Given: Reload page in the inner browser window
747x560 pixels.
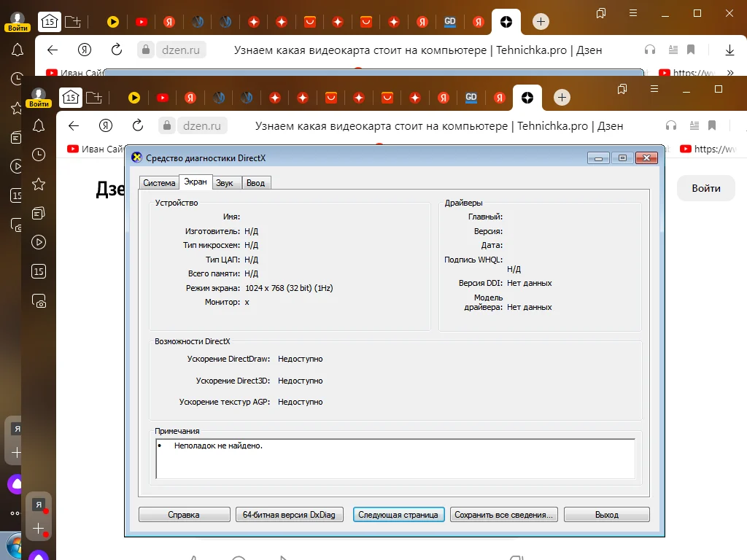Looking at the screenshot, I should tap(138, 125).
